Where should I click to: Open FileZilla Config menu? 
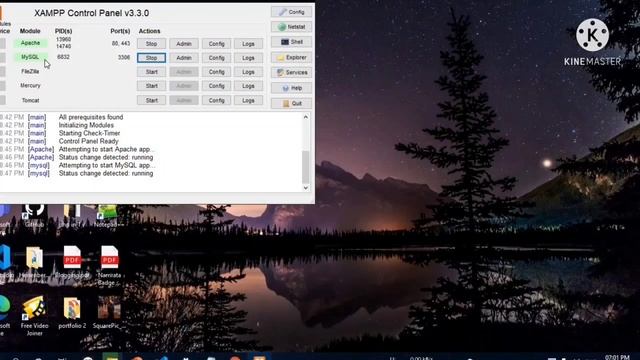pyautogui.click(x=216, y=72)
